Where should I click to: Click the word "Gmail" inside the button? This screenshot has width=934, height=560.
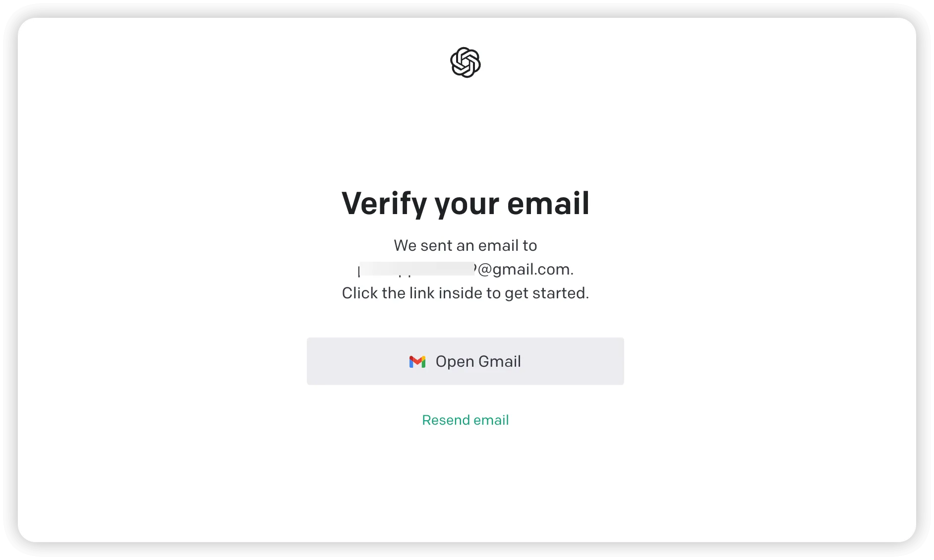coord(500,361)
